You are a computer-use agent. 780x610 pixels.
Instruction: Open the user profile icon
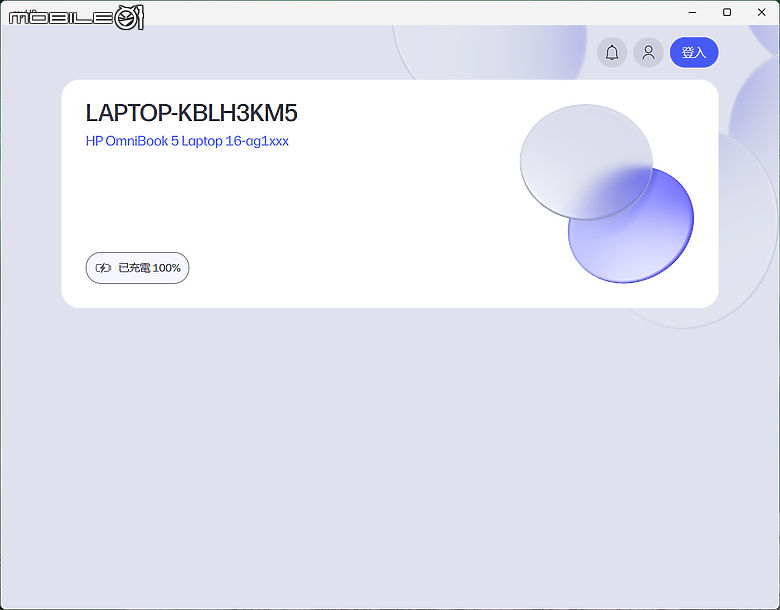[648, 52]
